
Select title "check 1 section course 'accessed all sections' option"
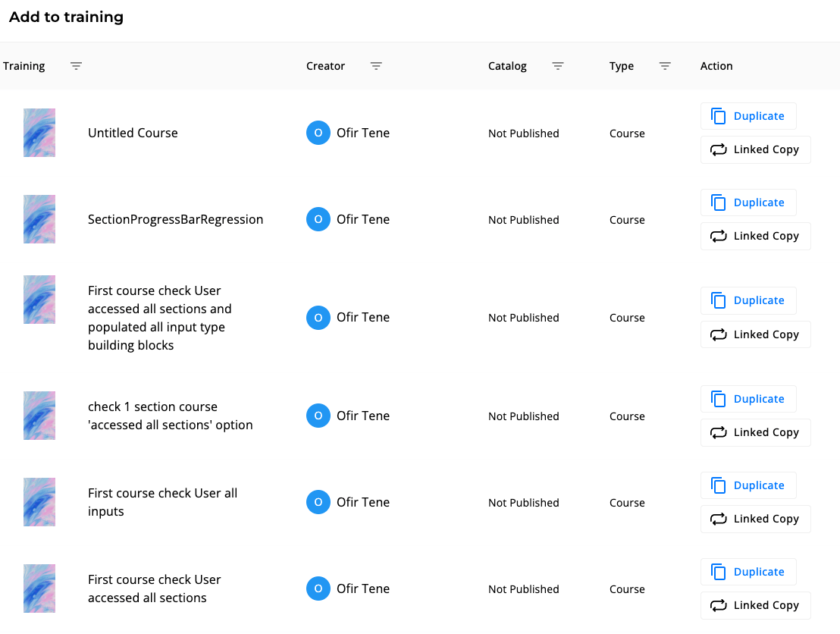pos(171,416)
